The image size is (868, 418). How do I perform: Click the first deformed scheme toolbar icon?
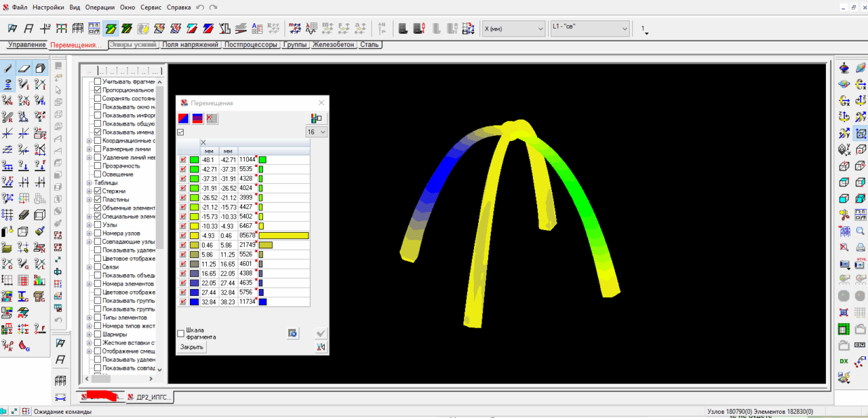[x=13, y=28]
